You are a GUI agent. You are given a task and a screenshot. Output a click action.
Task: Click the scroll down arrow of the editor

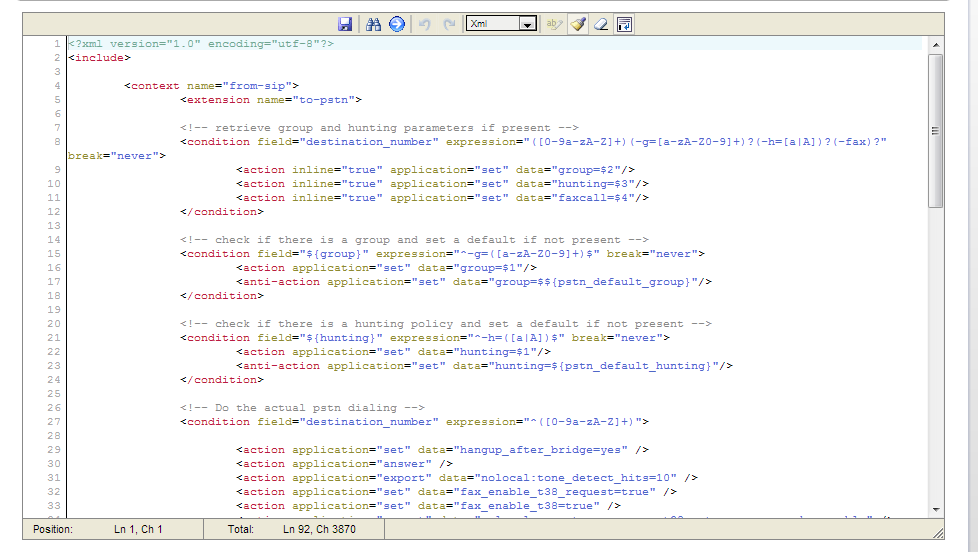click(935, 510)
